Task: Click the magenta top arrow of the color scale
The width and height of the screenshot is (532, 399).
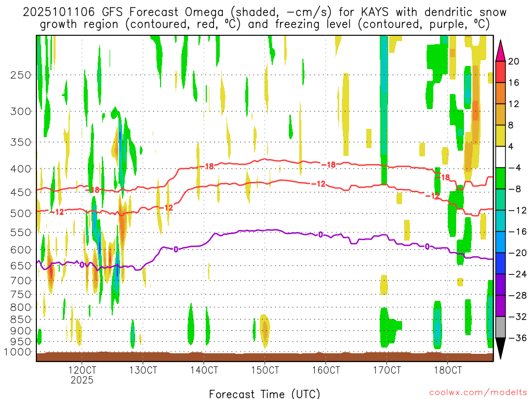Action: (500, 51)
